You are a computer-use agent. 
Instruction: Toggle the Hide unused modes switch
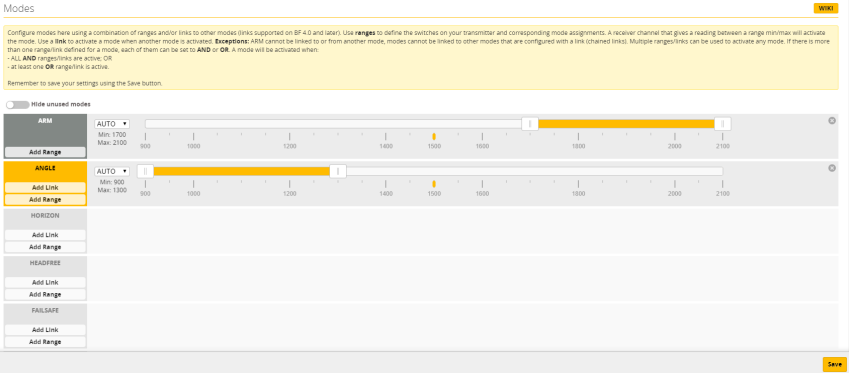coord(17,105)
